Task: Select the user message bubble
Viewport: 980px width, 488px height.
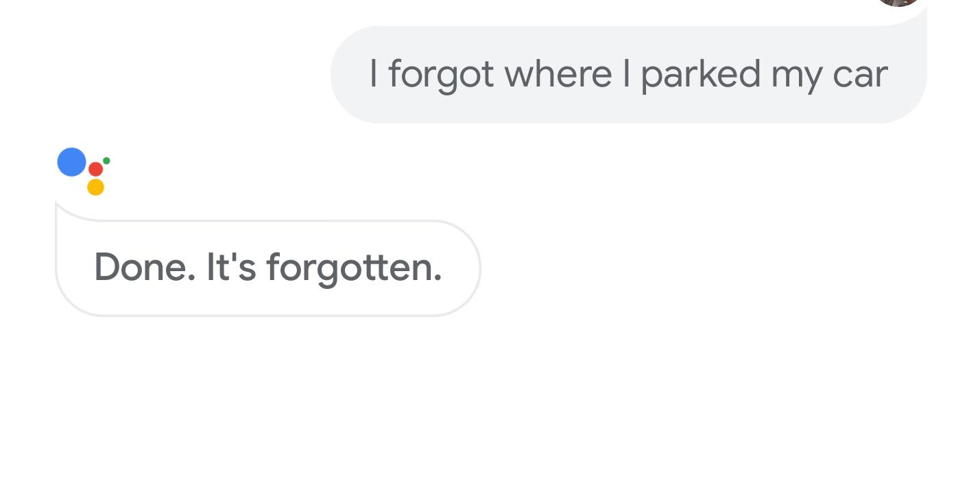Action: 628,74
